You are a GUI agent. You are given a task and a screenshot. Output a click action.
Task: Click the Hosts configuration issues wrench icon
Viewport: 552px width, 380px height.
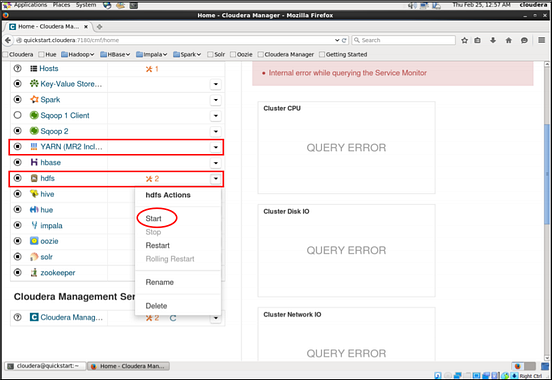(x=149, y=69)
